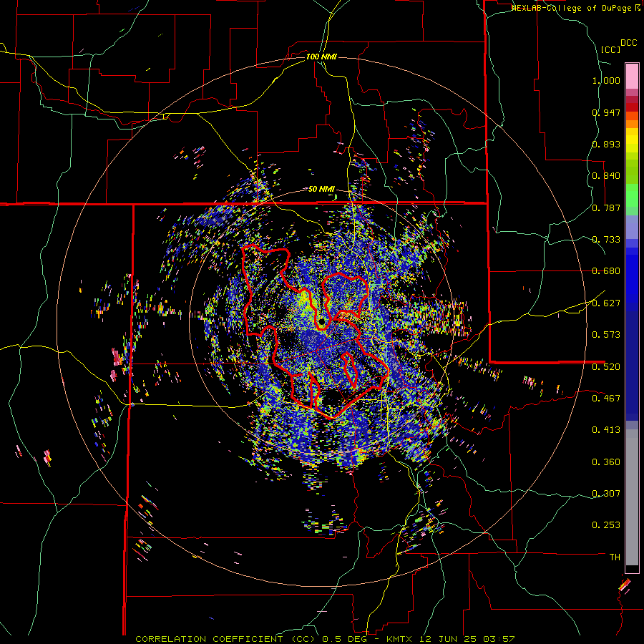Pick the bright green segment above 0.787
Screen dimensions: 644x644
point(632,195)
